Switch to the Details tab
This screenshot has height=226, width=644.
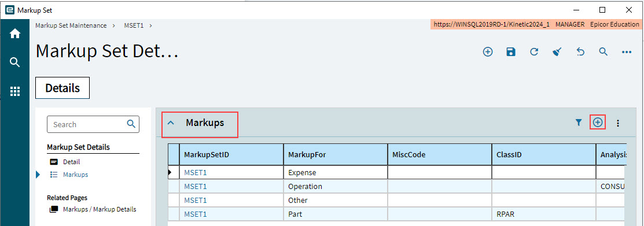click(62, 88)
